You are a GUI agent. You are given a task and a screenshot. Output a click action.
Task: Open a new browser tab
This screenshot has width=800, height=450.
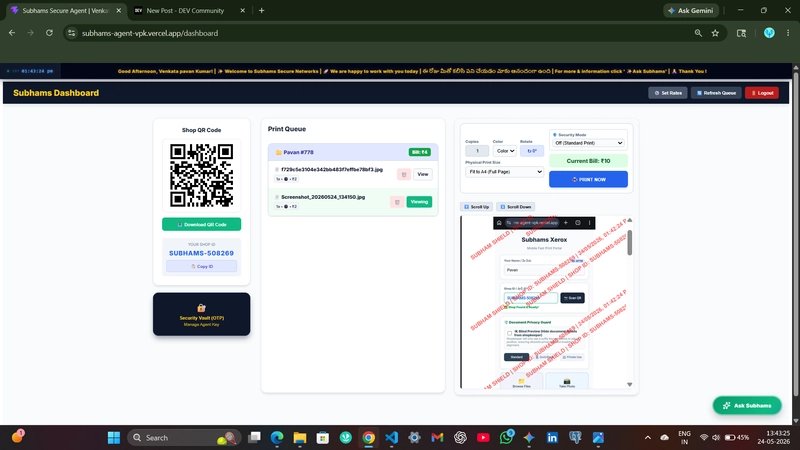(261, 10)
